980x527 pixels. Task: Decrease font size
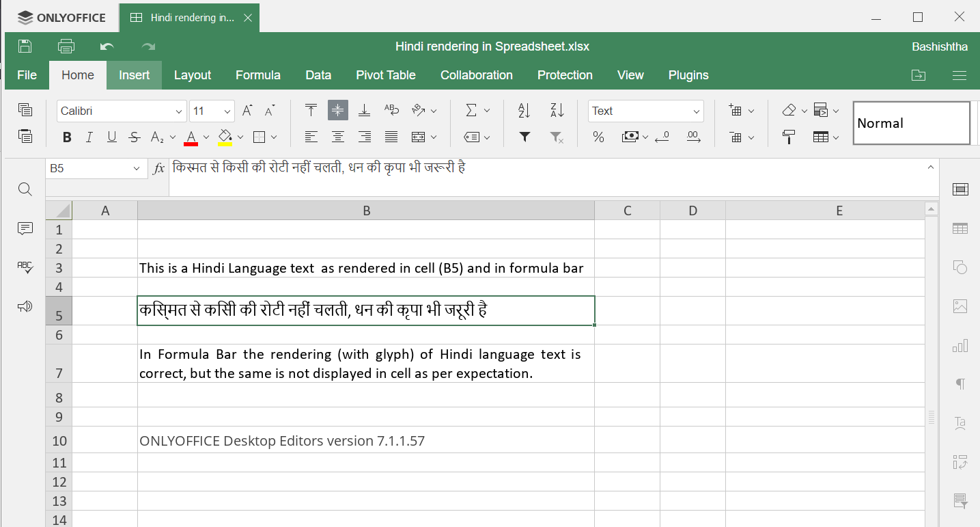(270, 111)
